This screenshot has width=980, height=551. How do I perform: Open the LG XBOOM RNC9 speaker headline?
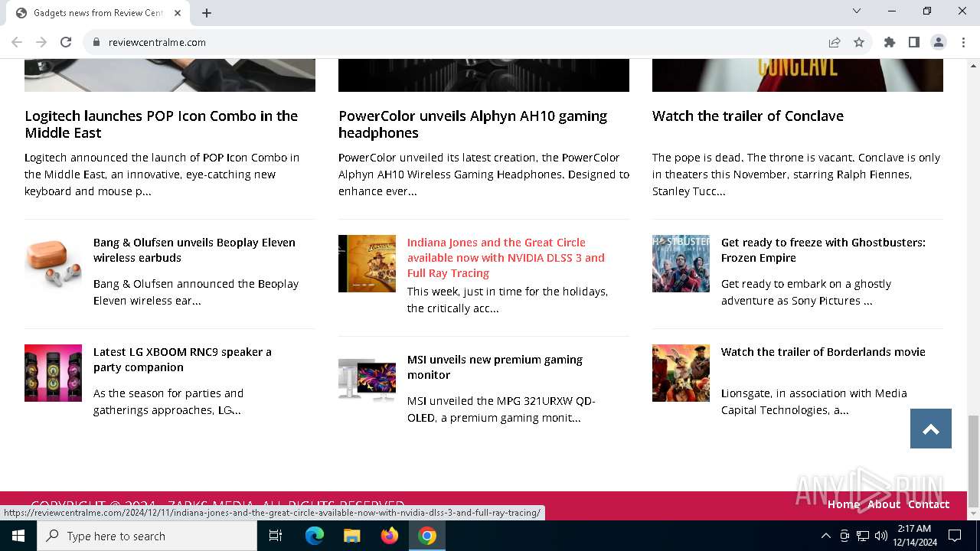(x=182, y=359)
